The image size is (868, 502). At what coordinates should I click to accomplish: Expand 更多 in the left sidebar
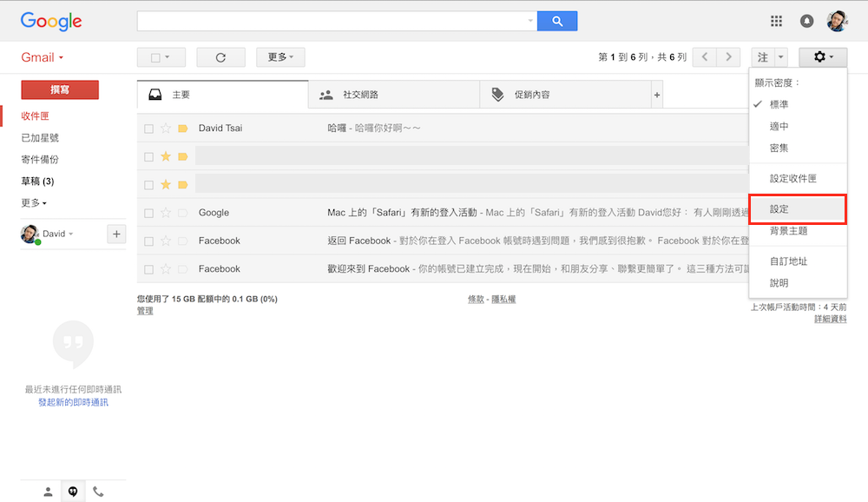[34, 203]
